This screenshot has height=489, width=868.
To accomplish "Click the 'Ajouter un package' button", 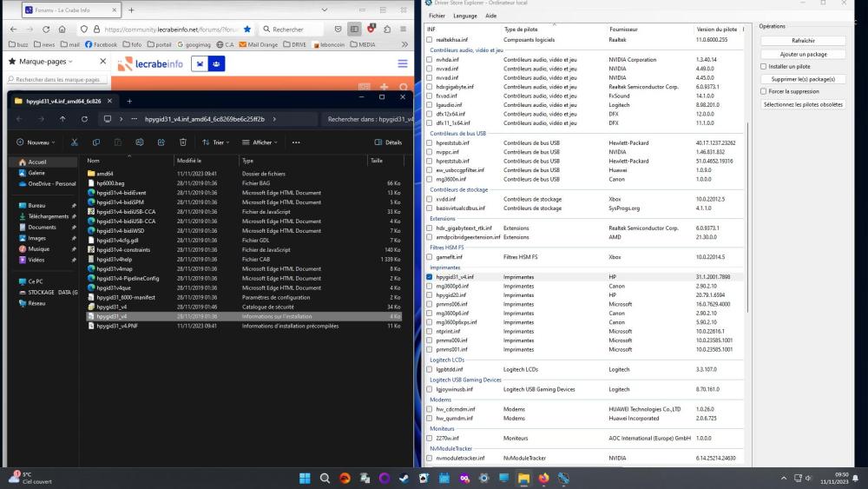I will 802,54.
